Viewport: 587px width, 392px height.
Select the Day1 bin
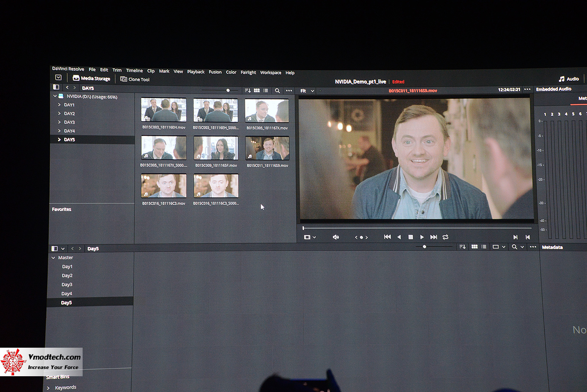(x=67, y=267)
